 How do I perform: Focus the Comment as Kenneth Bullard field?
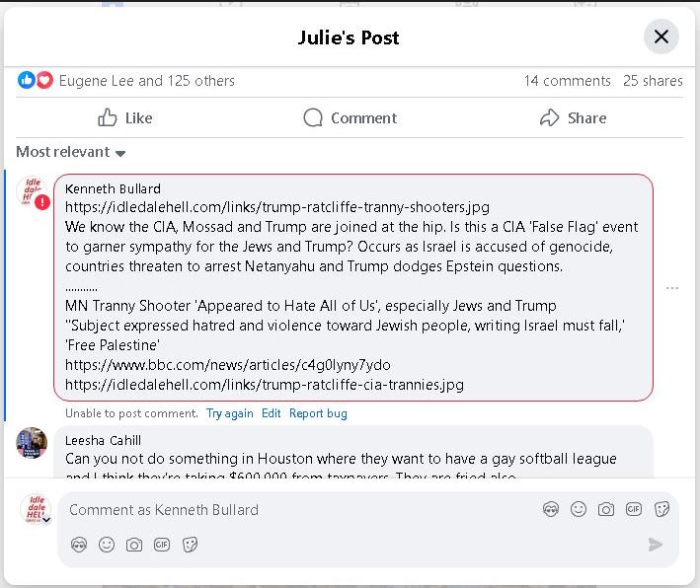(296, 510)
